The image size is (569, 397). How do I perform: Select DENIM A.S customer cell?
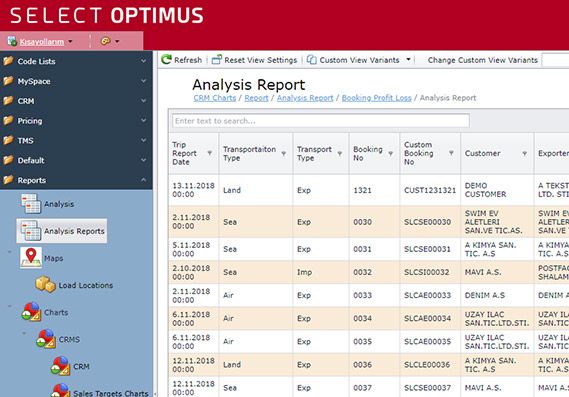(497, 295)
